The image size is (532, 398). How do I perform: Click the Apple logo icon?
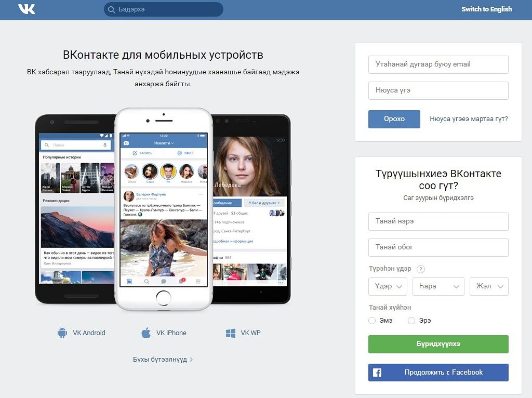pos(146,333)
